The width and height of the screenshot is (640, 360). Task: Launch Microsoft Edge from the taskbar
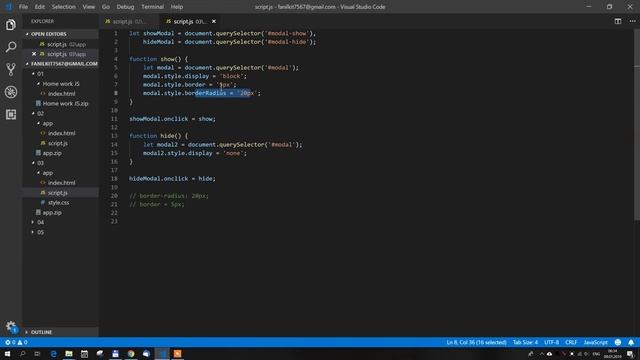53,353
